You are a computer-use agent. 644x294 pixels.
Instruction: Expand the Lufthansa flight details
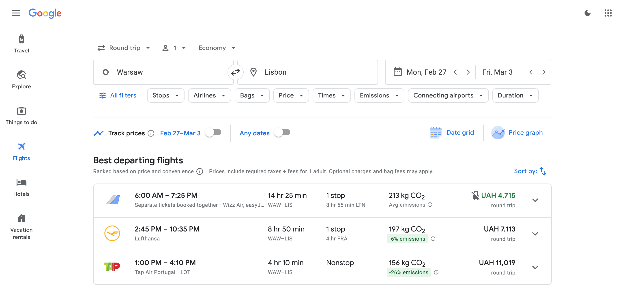tap(535, 234)
